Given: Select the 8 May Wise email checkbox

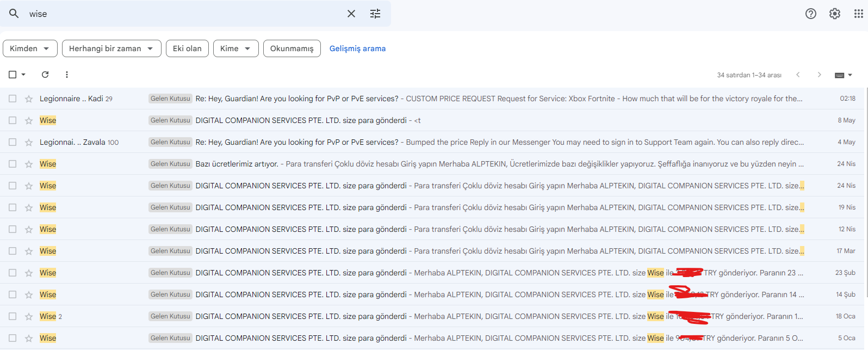Looking at the screenshot, I should [x=13, y=120].
